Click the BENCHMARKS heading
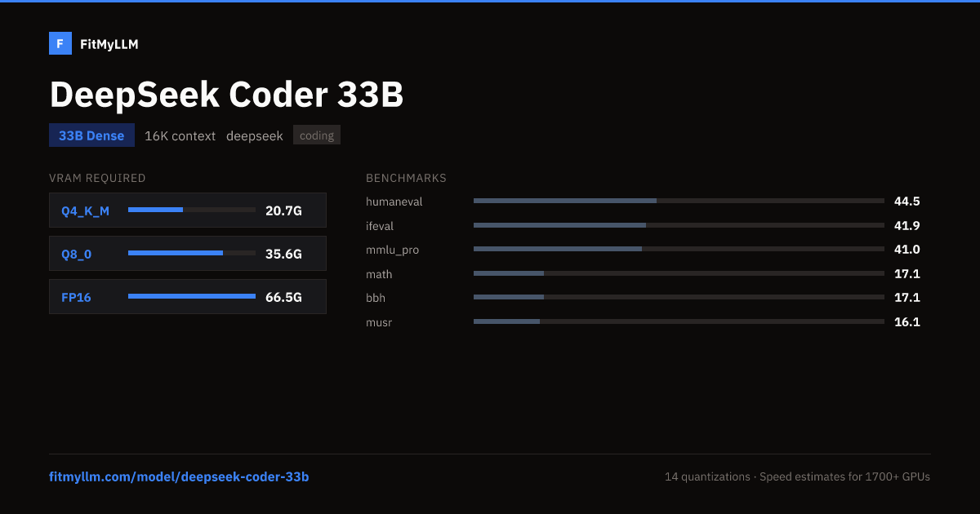This screenshot has height=514, width=980. (x=406, y=178)
